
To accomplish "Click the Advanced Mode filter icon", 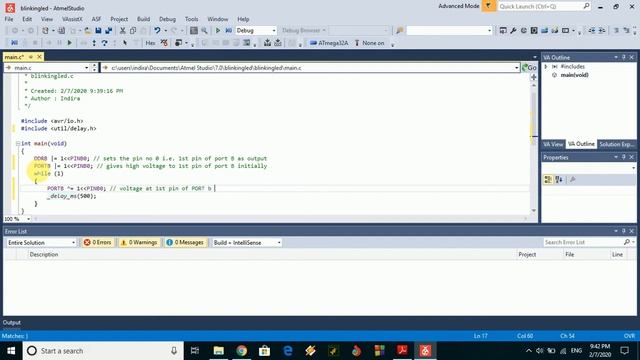I will (x=489, y=6).
